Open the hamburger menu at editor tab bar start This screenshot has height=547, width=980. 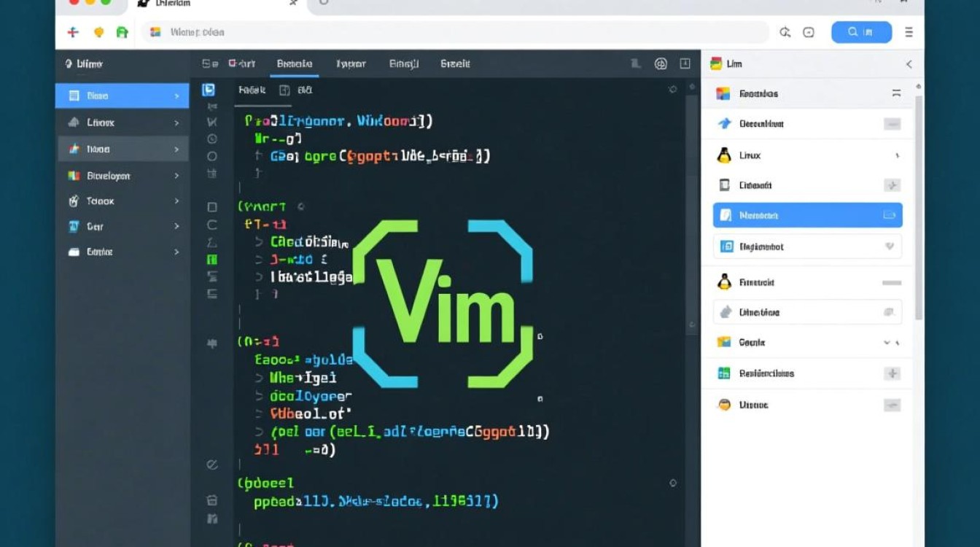coord(210,64)
